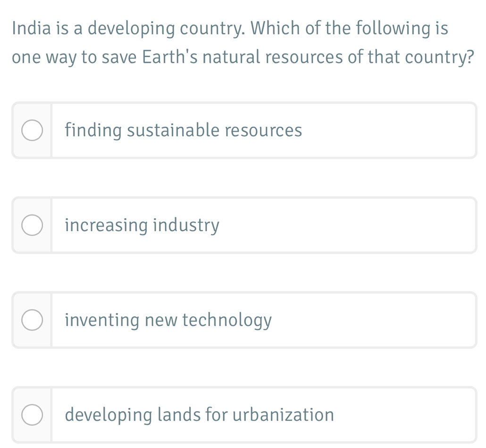Pick the developing lands for urbanization radio button

point(32,415)
